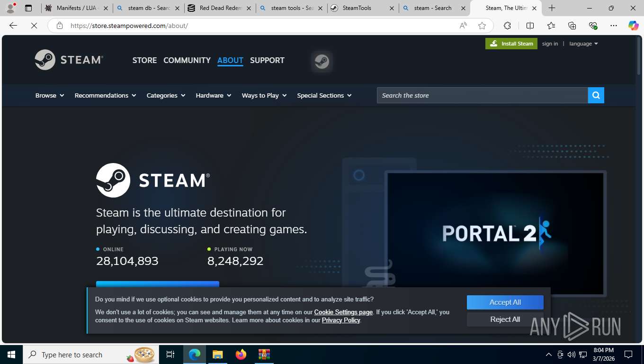Click the Search the store field
This screenshot has height=364, width=644.
(482, 95)
